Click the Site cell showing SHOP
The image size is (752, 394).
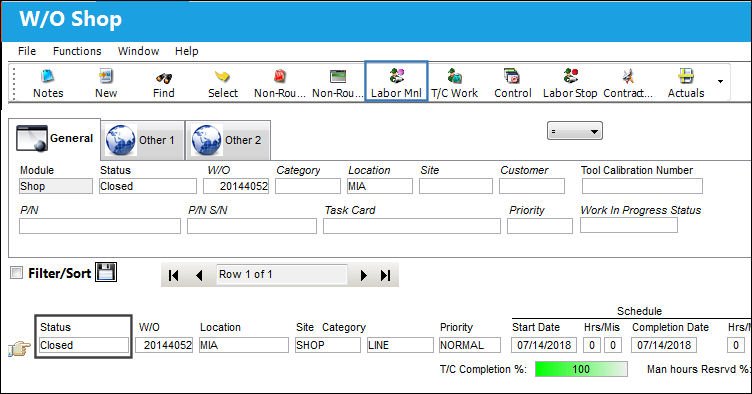pos(328,345)
